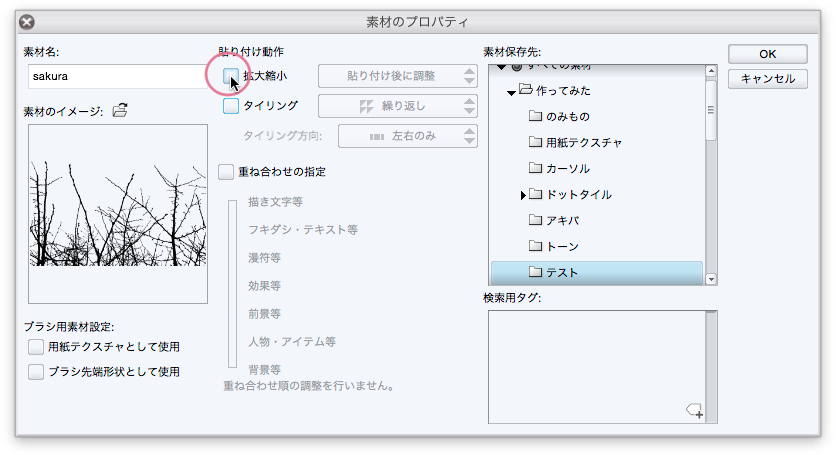
Task: Enable the 拡大縮小 checkbox
Action: (x=231, y=76)
